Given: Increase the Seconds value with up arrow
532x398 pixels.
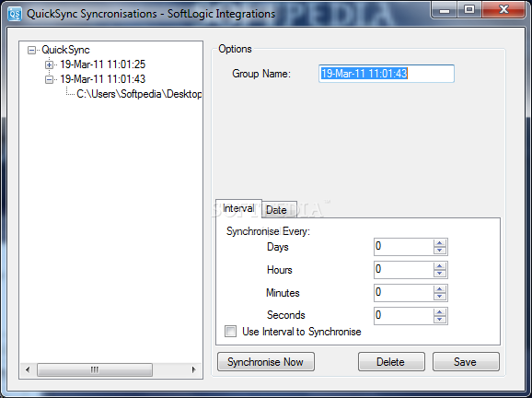Looking at the screenshot, I should point(440,312).
